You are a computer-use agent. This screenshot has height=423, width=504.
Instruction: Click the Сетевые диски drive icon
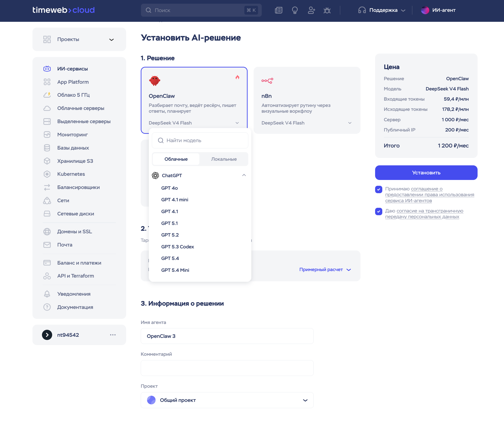pos(47,214)
